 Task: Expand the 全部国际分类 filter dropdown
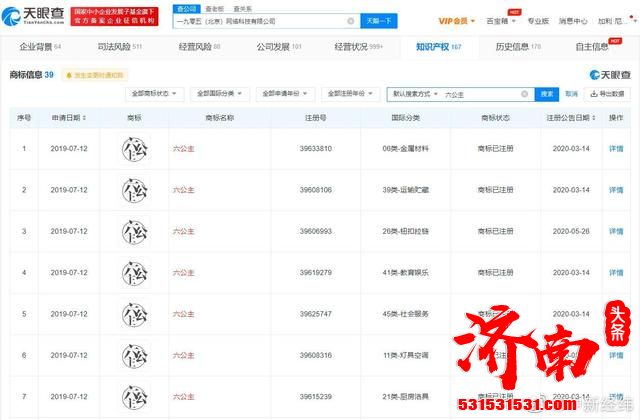(x=220, y=94)
